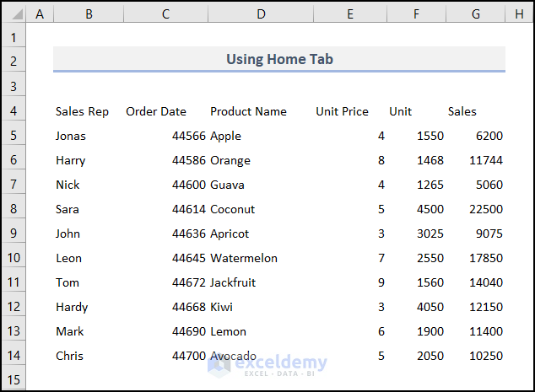The image size is (535, 392).
Task: Click the 'Product Name' header cell
Action: (248, 111)
